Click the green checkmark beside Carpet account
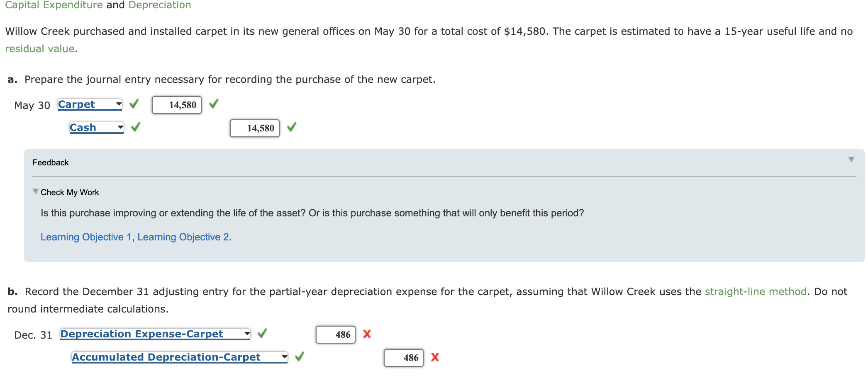This screenshot has width=868, height=378. (134, 104)
